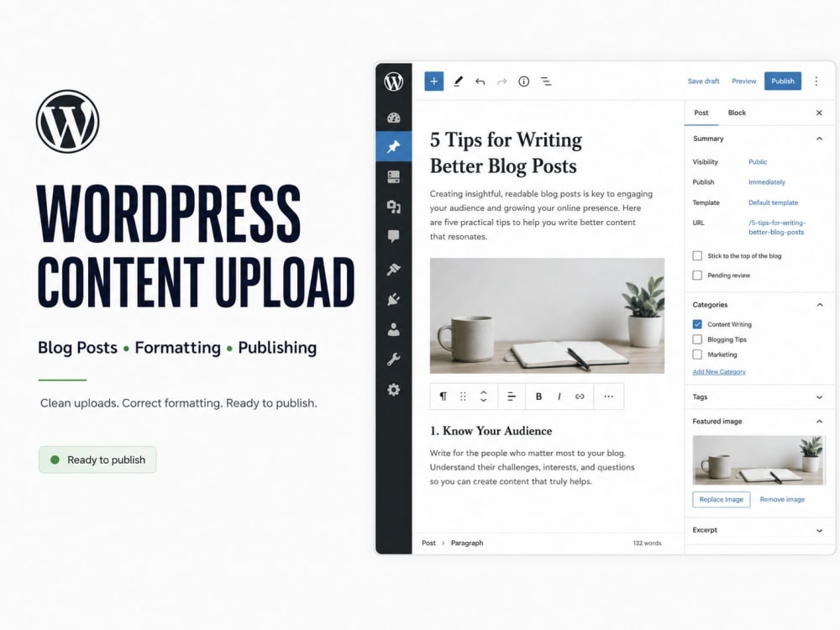Click the Preview link
The image size is (840, 630).
pyautogui.click(x=743, y=81)
